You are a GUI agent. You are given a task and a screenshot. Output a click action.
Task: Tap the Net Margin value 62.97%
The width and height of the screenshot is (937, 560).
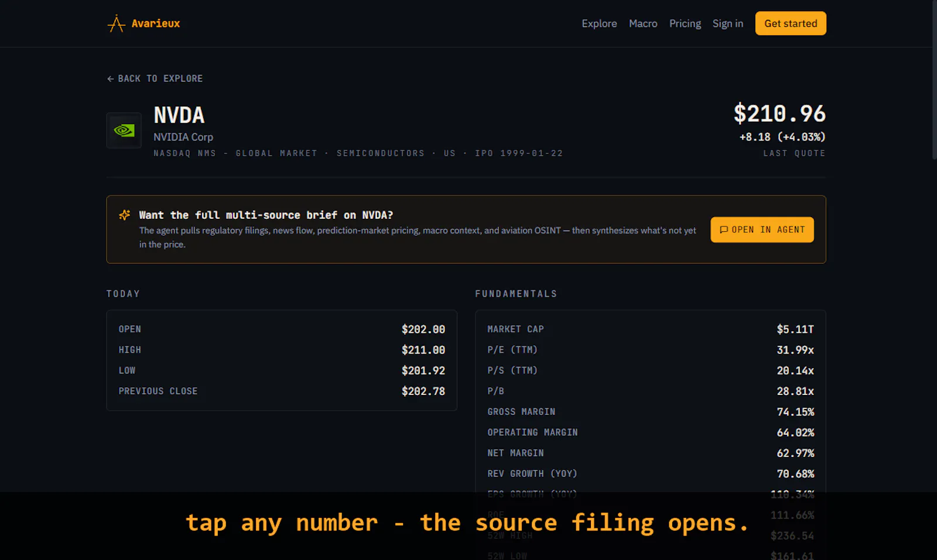[795, 453]
